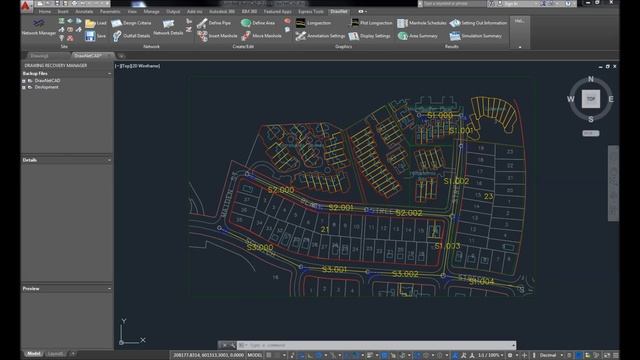The width and height of the screenshot is (640, 360).
Task: Expand the Development backup file node
Action: click(x=24, y=87)
